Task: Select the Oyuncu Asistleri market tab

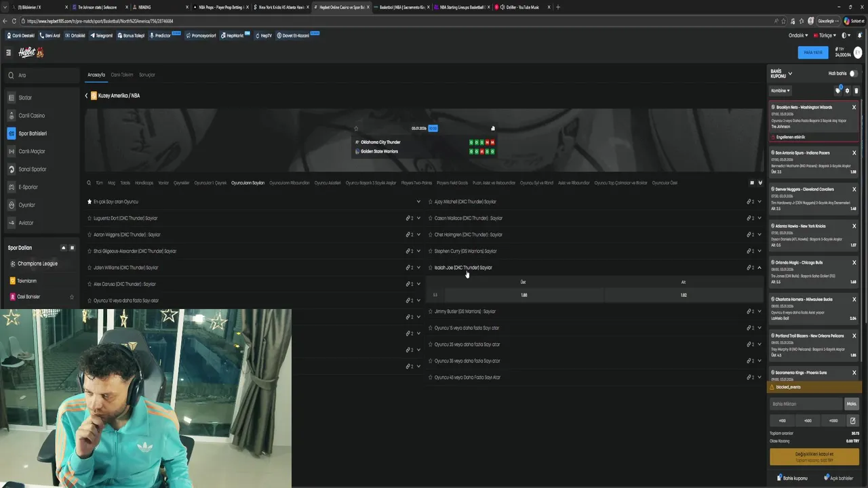Action: click(328, 183)
